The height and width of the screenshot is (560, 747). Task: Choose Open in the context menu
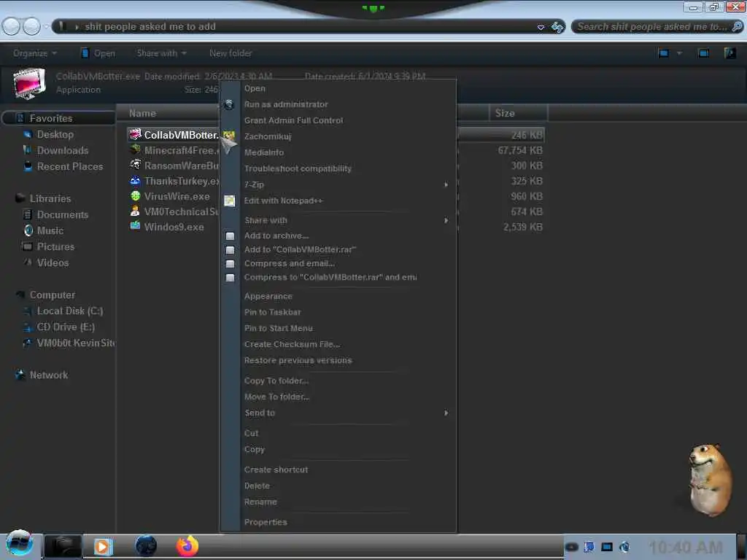click(x=255, y=88)
